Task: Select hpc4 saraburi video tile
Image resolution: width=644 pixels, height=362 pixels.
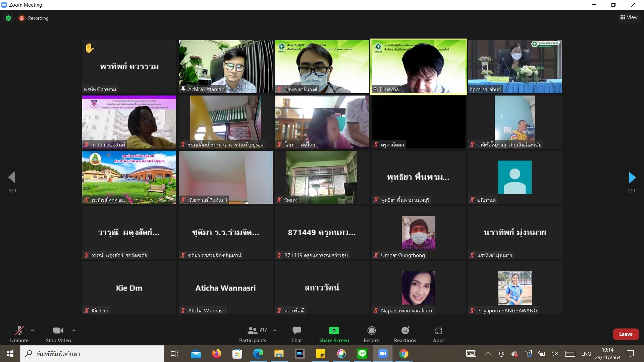Action: [515, 67]
